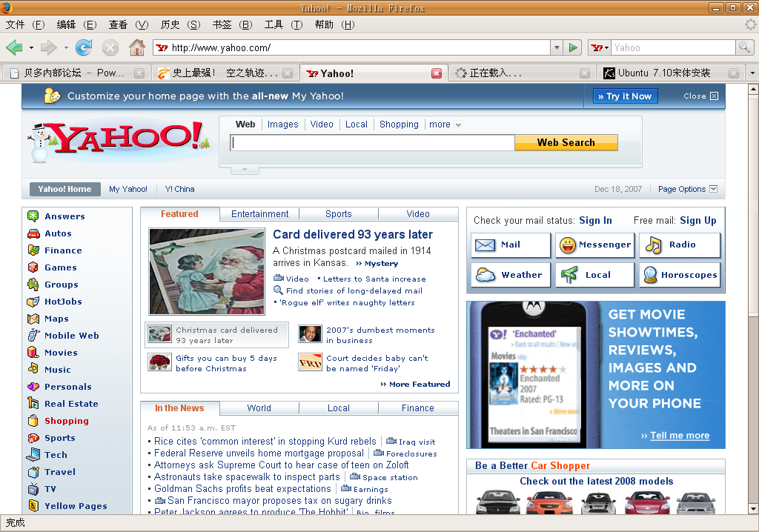
Task: Open Yahoo Answers icon in sidebar
Action: point(33,216)
